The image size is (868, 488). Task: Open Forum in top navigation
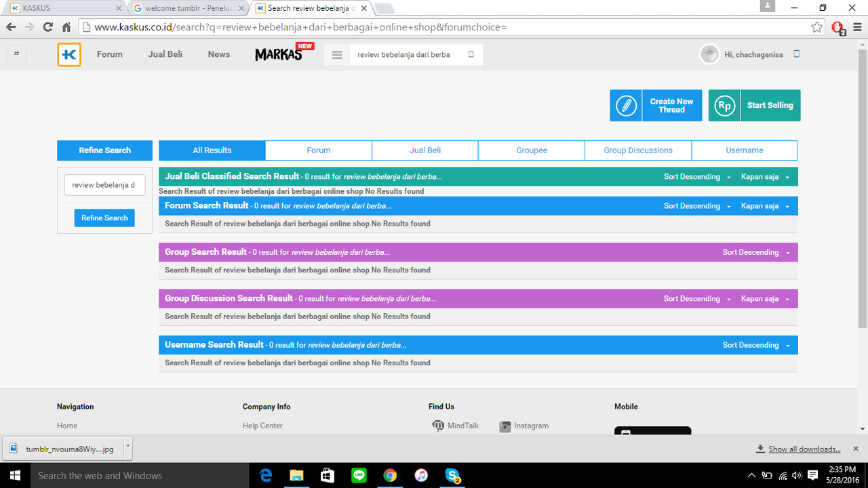110,54
